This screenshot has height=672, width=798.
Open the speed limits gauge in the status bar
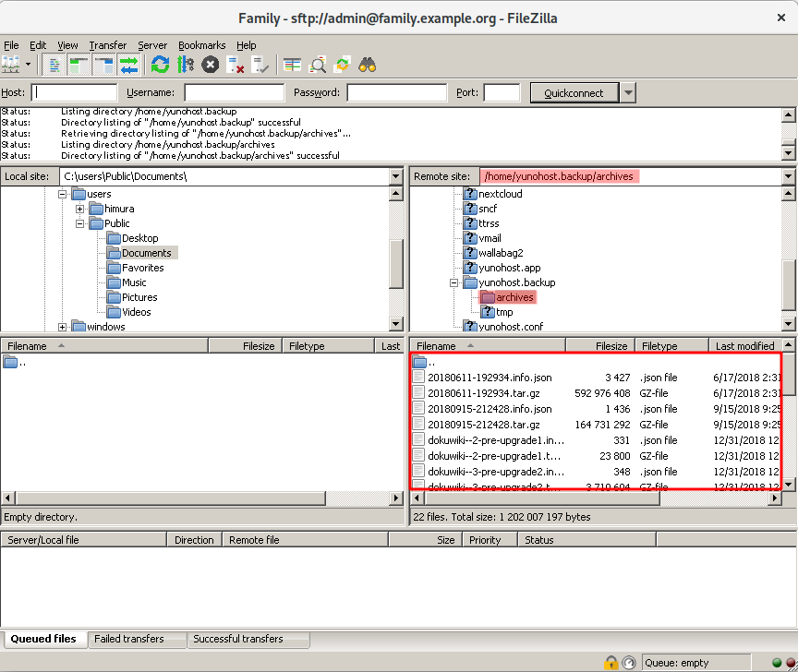coord(629,662)
